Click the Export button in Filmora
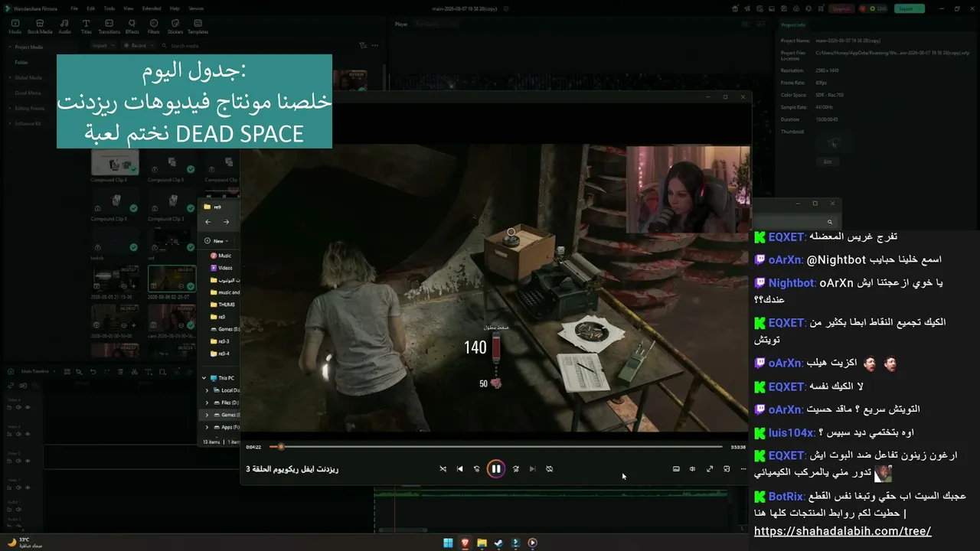 (909, 8)
